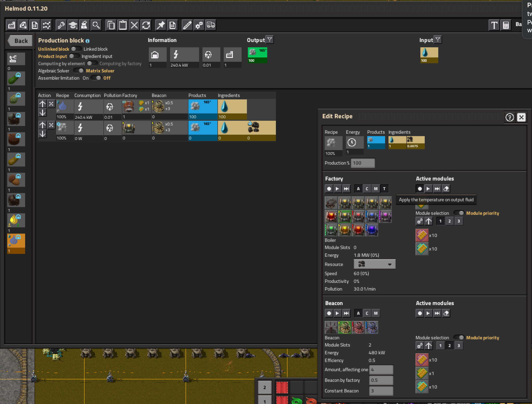This screenshot has width=532, height=404.
Task: Move first recipe row down
Action: click(43, 113)
